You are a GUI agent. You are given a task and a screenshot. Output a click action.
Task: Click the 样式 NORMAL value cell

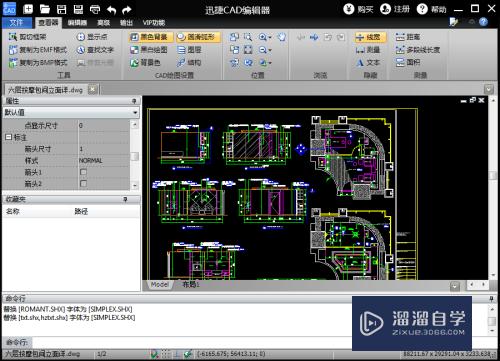tap(103, 161)
